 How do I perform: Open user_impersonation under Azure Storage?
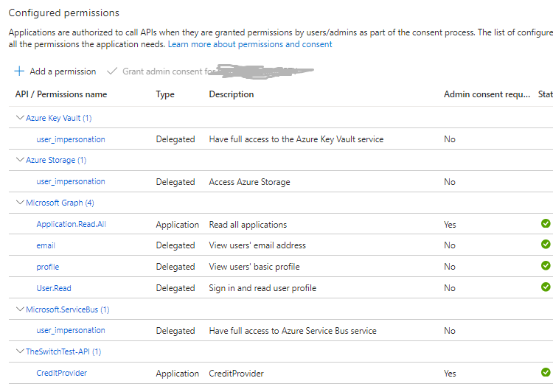[71, 181]
